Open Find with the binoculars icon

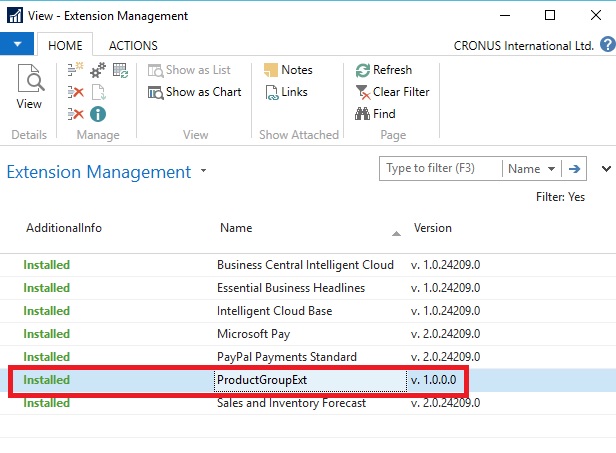pos(363,114)
